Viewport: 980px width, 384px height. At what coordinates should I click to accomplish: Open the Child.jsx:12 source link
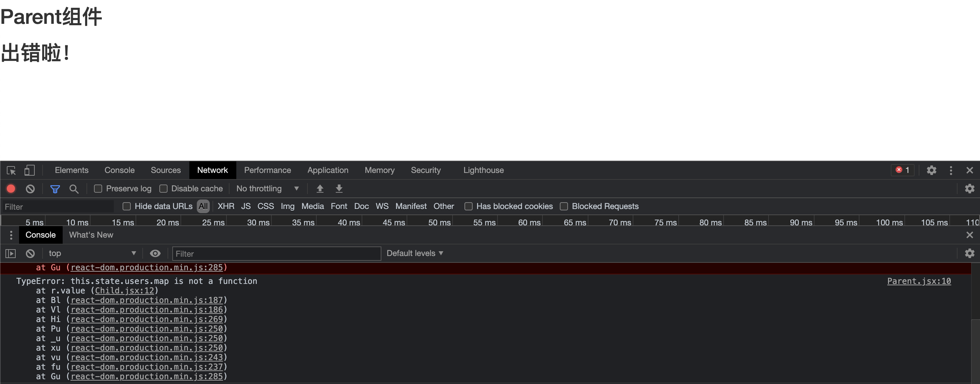(124, 290)
